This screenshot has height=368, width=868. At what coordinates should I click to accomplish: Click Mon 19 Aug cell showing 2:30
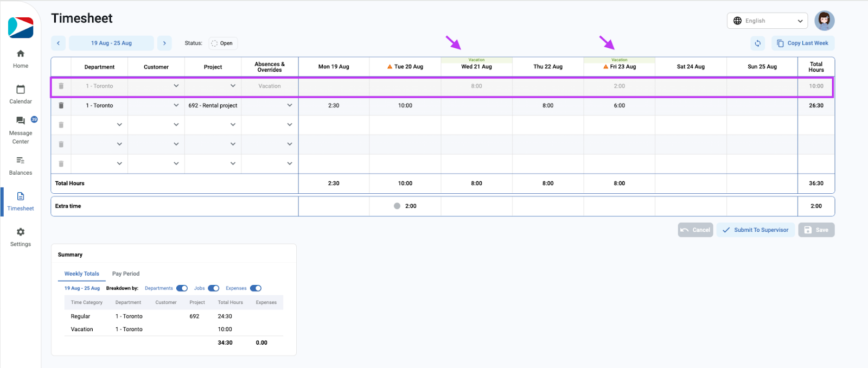point(334,105)
